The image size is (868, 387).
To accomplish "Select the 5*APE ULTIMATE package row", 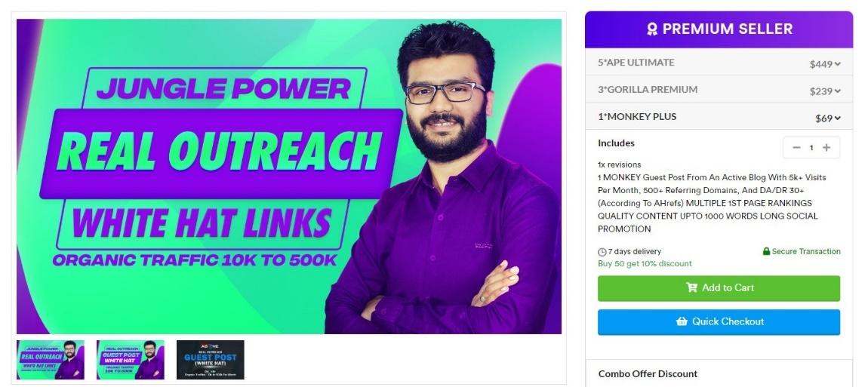I will (x=719, y=63).
